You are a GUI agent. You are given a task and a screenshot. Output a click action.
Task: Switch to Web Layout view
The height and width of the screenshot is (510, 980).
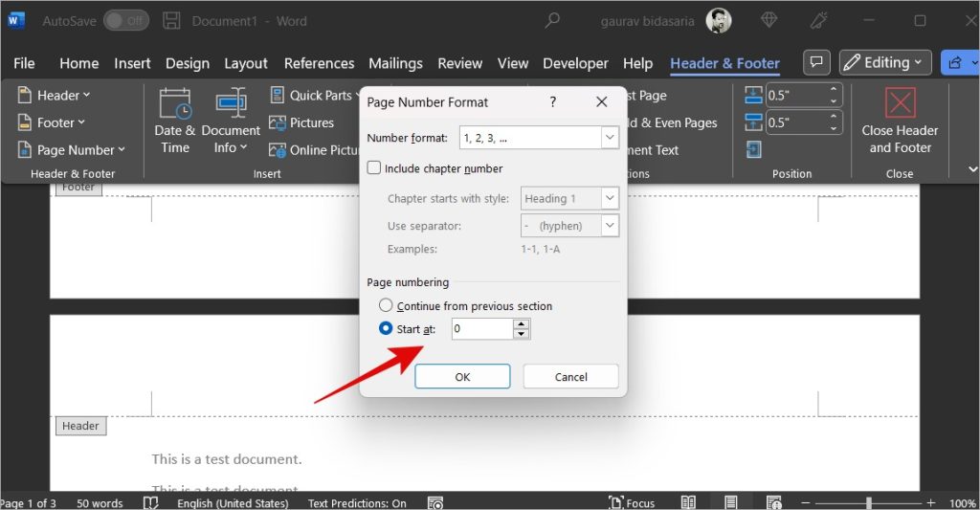click(x=773, y=502)
